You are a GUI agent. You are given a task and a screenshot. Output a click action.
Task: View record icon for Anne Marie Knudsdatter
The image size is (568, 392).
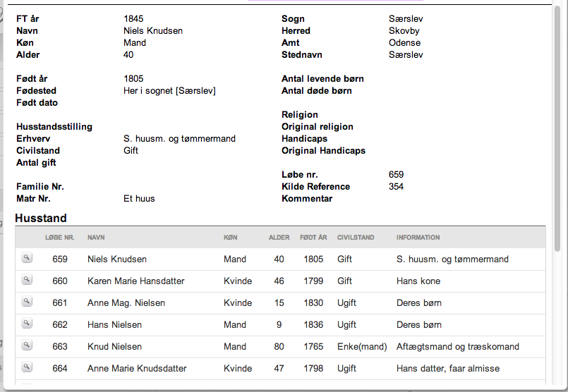coord(27,367)
